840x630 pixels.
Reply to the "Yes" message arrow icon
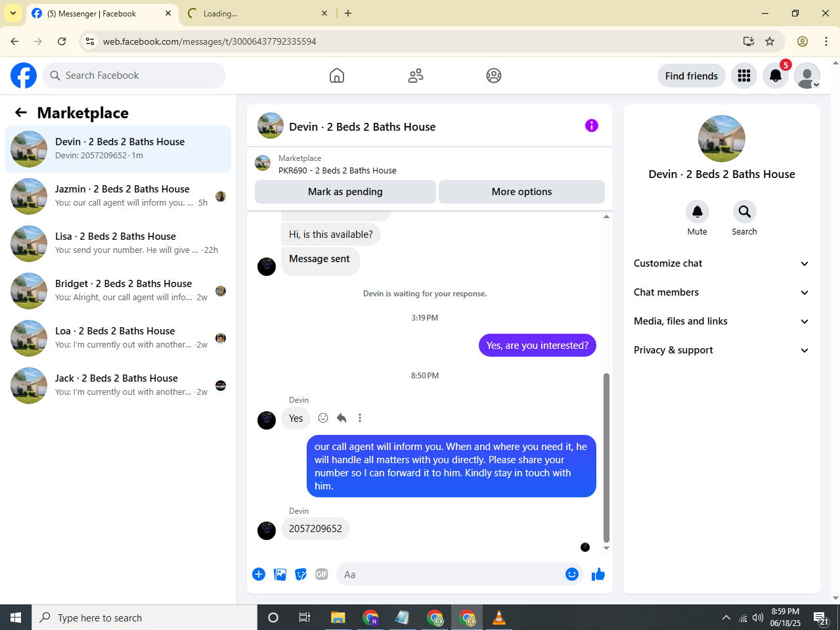click(x=342, y=418)
